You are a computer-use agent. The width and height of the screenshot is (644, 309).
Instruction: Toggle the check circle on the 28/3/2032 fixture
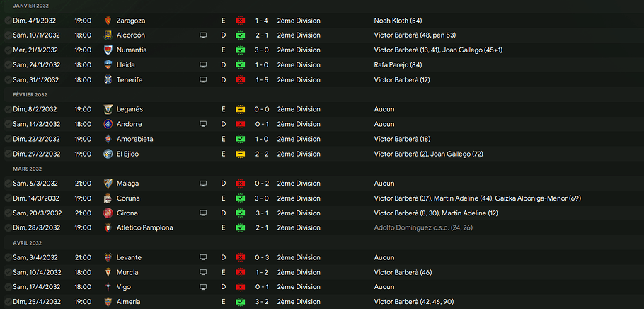(x=7, y=228)
